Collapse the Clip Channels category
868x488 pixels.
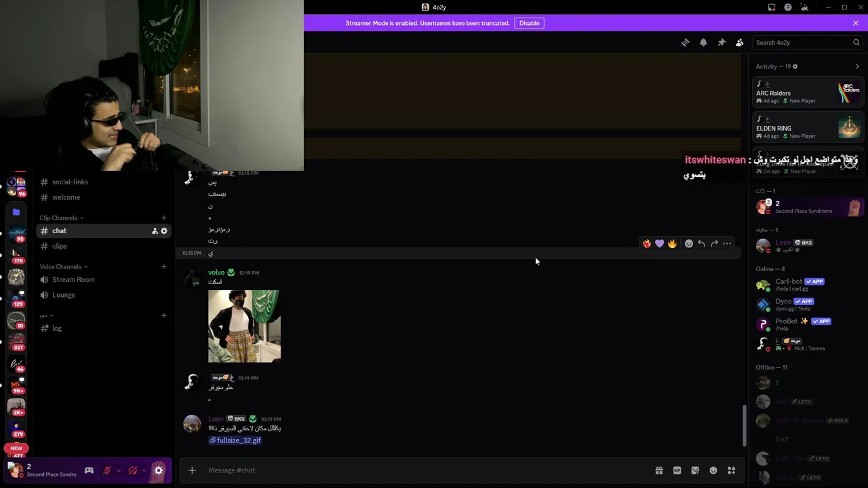point(61,218)
